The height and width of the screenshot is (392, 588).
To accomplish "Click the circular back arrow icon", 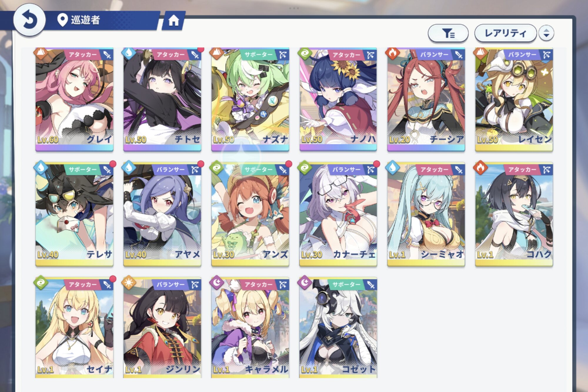I will (x=29, y=20).
